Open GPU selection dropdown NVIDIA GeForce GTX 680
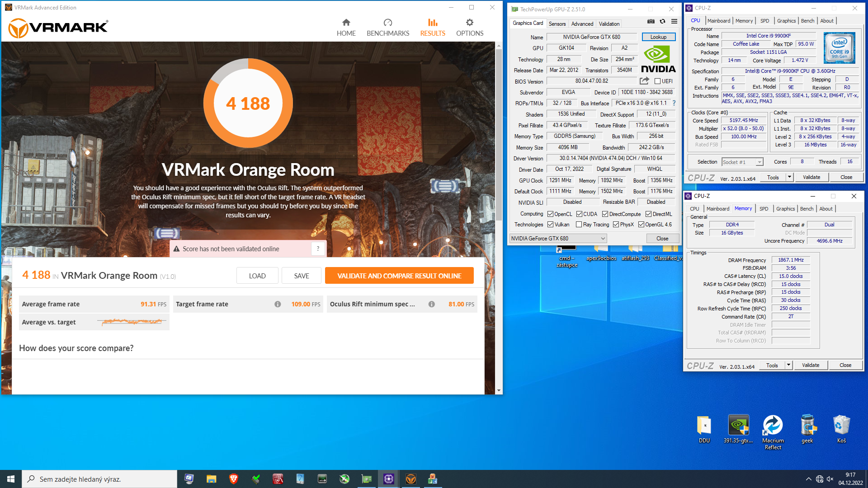868x488 pixels. (x=558, y=239)
